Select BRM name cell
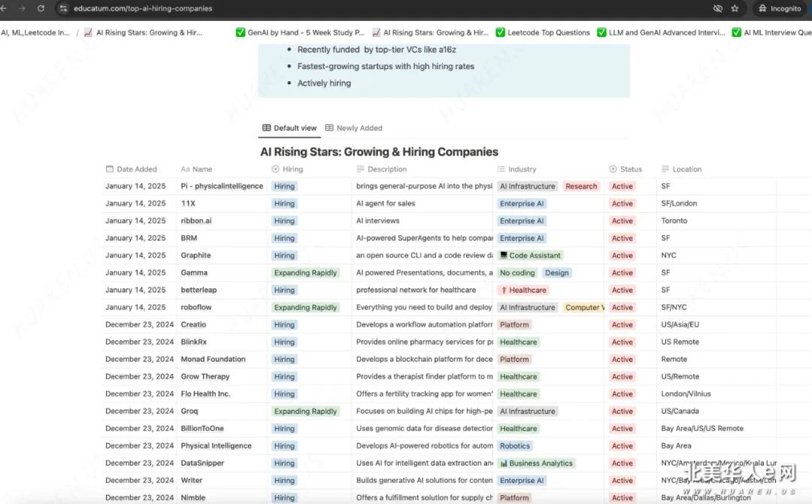This screenshot has height=504, width=812. click(189, 238)
